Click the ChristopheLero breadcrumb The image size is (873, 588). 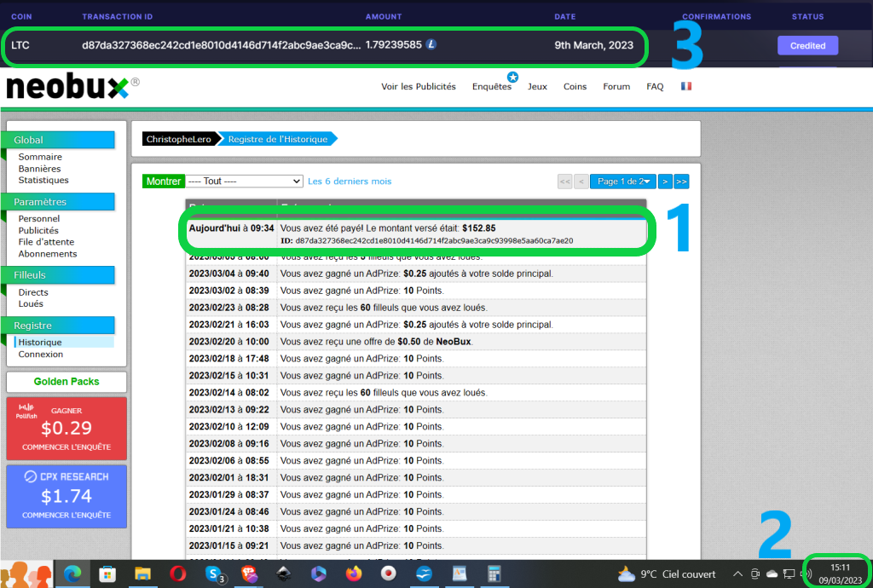pos(179,139)
